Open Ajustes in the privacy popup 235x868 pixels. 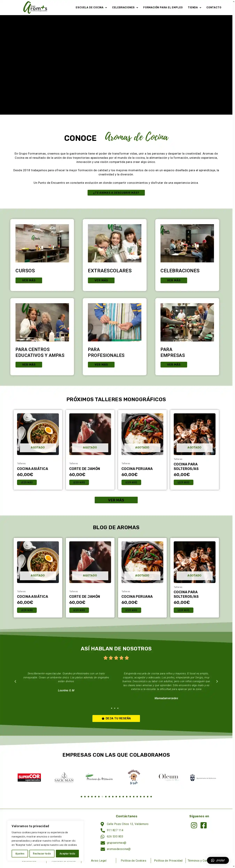pyautogui.click(x=19, y=854)
